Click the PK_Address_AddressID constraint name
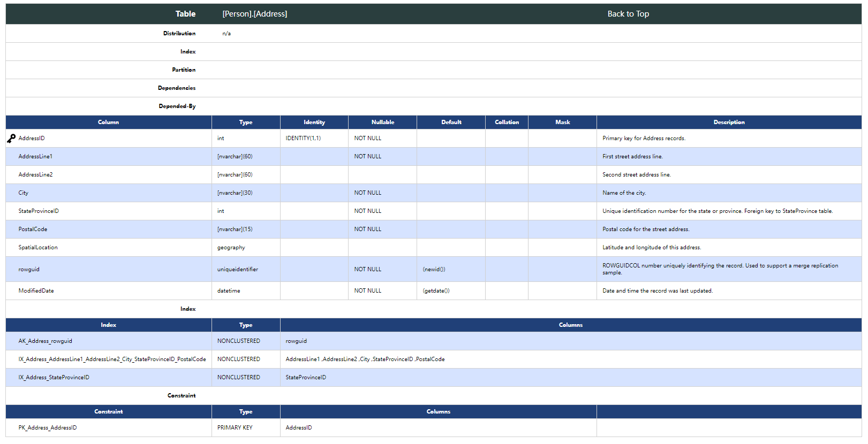 (x=47, y=428)
